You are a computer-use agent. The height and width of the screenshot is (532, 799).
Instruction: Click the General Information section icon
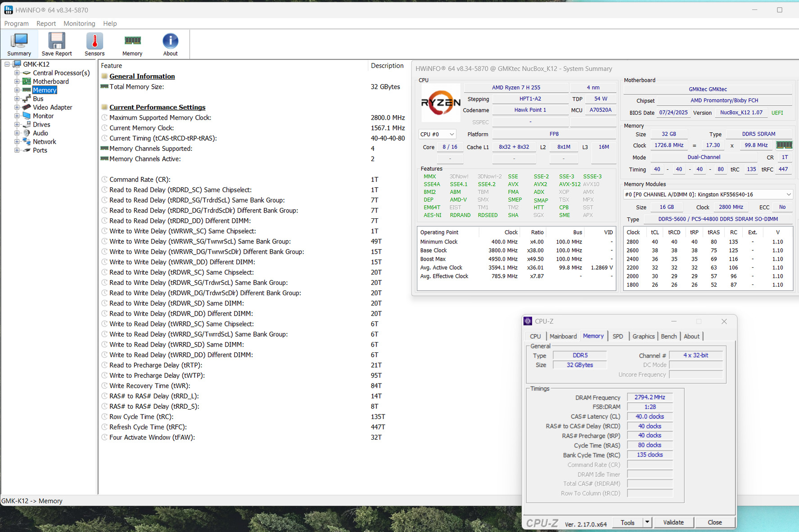(104, 76)
